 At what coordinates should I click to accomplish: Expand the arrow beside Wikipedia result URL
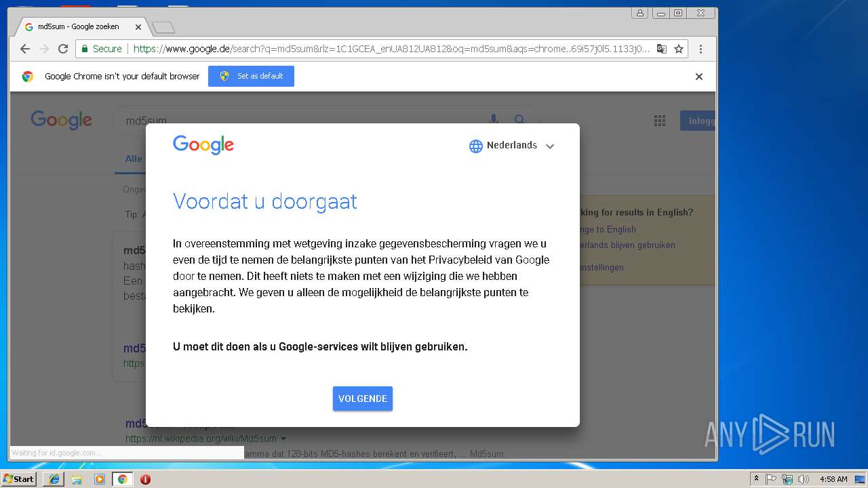click(283, 439)
